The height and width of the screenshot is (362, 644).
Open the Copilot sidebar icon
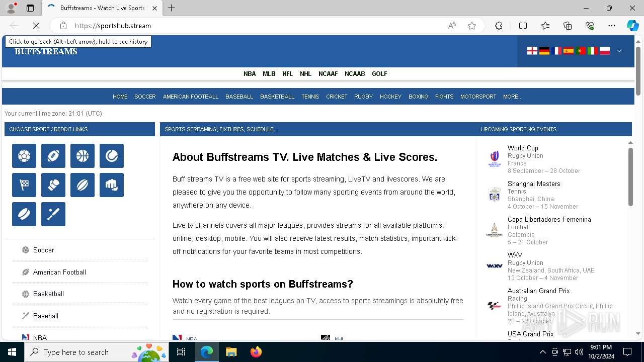click(x=632, y=26)
